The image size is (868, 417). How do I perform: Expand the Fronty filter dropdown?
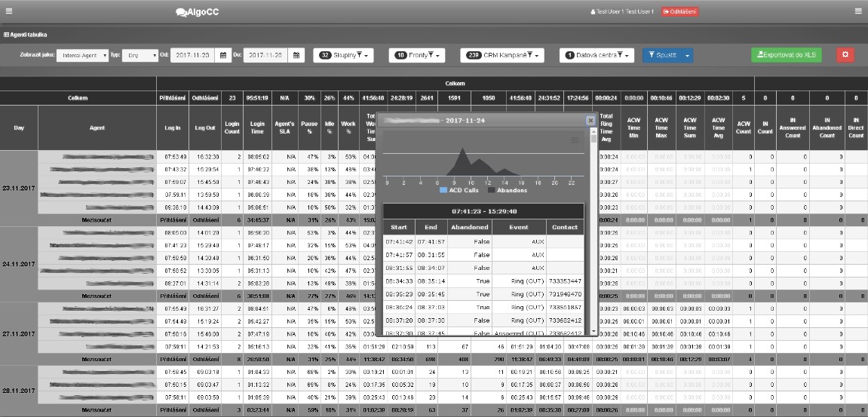click(416, 55)
